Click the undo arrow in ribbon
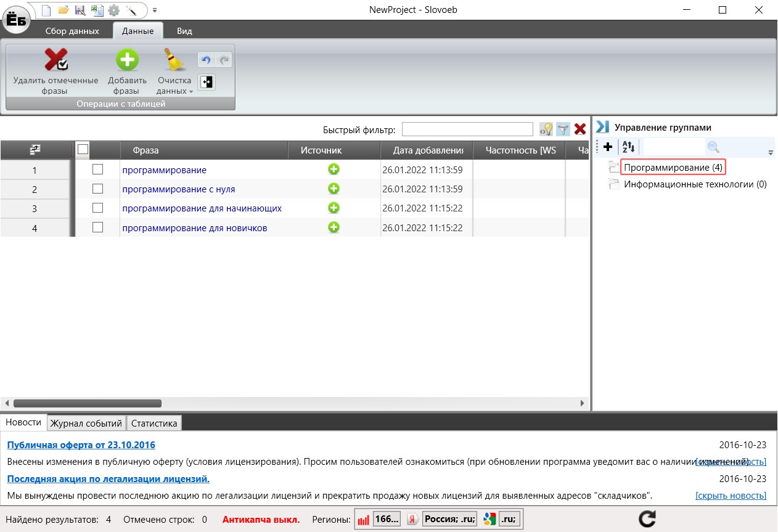Viewport: 778px width, 532px height. [206, 60]
